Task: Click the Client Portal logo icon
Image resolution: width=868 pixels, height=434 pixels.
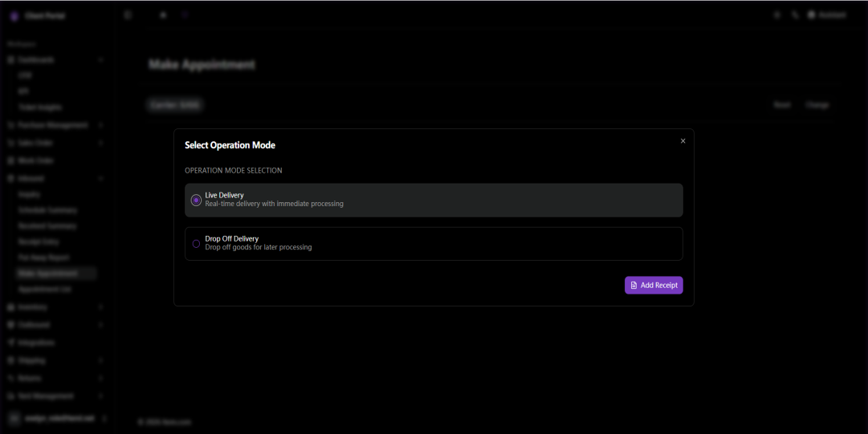Action: click(14, 16)
